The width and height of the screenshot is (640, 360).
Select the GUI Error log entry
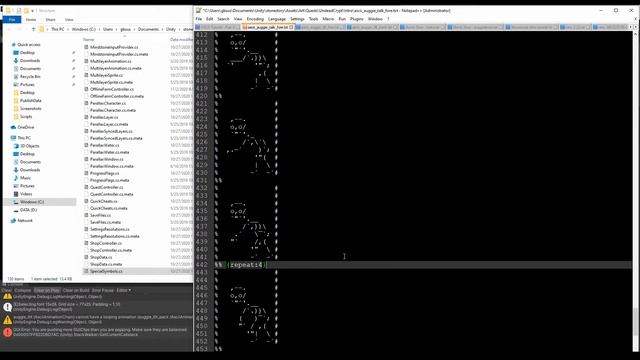pos(97,332)
